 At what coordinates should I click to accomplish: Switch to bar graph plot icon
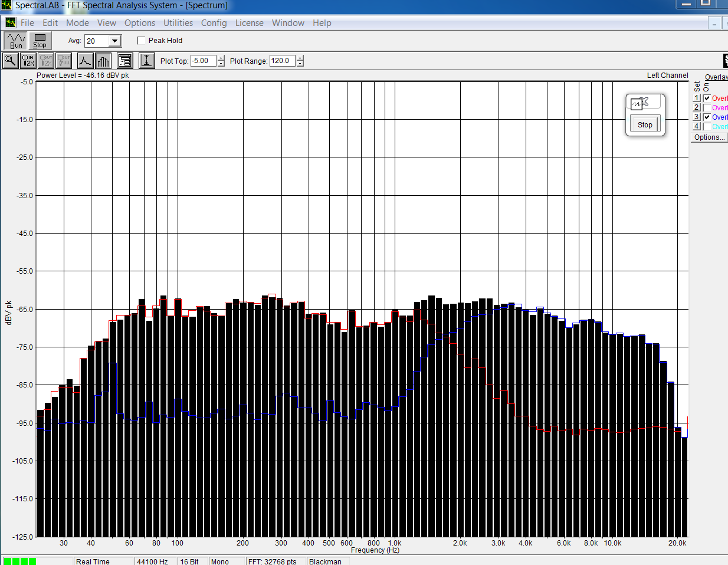tap(103, 60)
